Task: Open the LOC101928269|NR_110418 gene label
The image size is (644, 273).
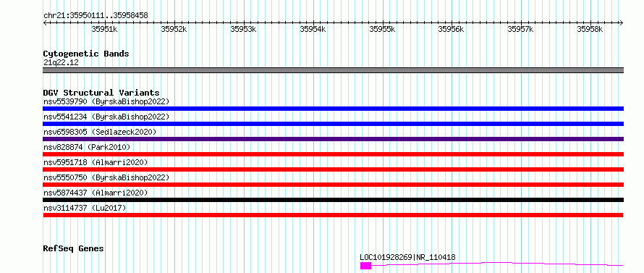Action: [x=407, y=257]
